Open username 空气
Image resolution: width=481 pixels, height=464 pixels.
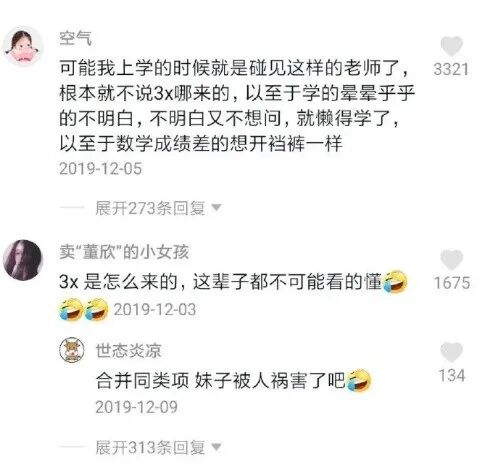(75, 38)
